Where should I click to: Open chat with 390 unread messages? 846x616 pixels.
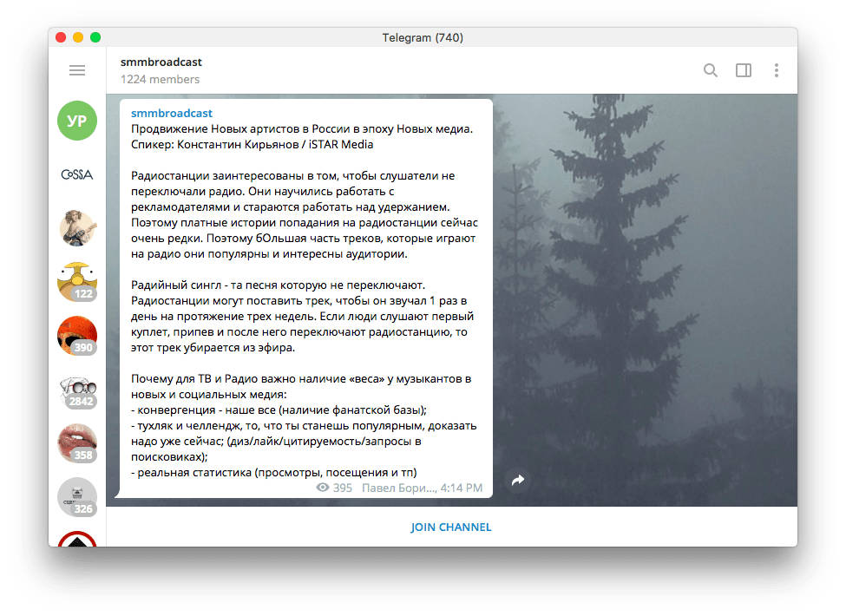coord(77,336)
